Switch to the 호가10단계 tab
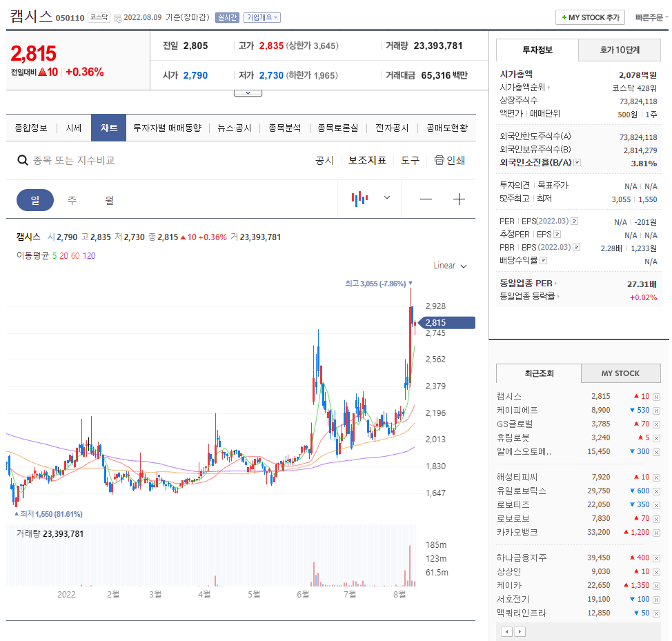Viewport: 672px width, 641px height. click(x=620, y=50)
